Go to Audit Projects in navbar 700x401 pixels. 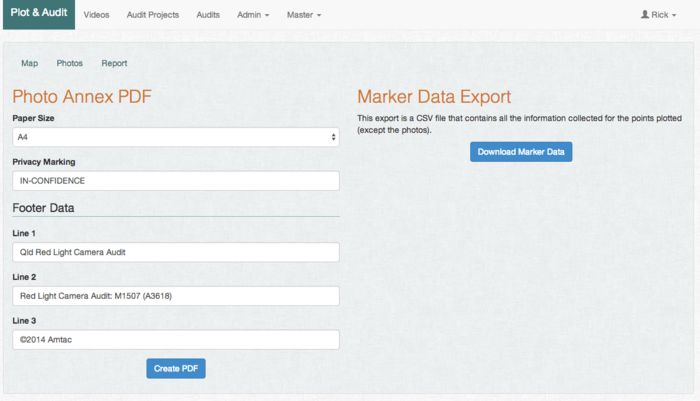point(153,16)
